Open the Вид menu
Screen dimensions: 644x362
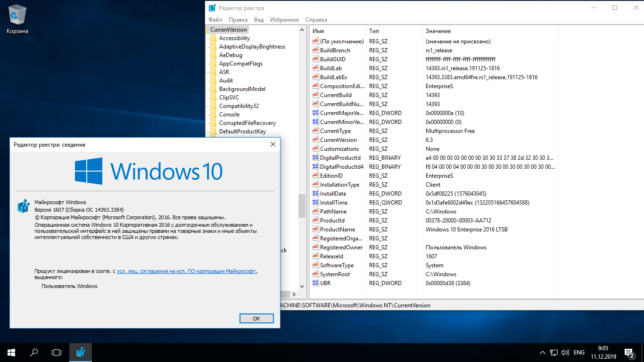259,20
